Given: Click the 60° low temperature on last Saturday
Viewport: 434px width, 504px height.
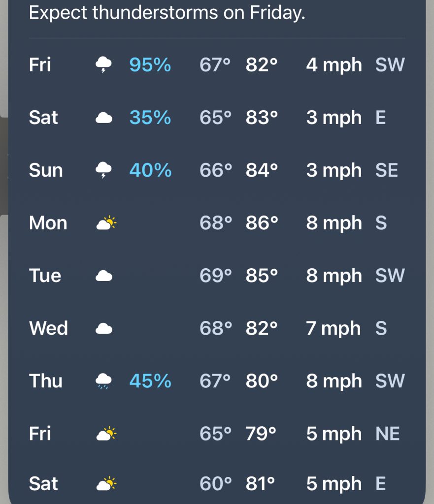Looking at the screenshot, I should point(215,484).
